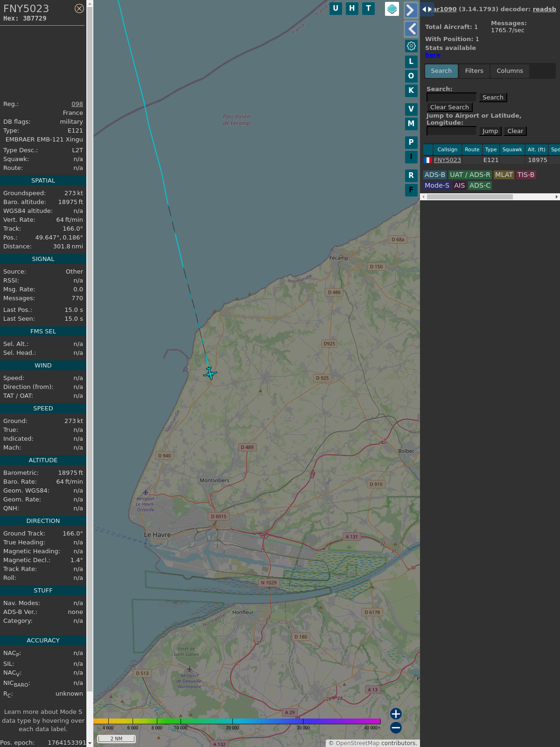This screenshot has height=747, width=560.
Task: Collapse sidebar with left chevron button
Action: (x=411, y=29)
